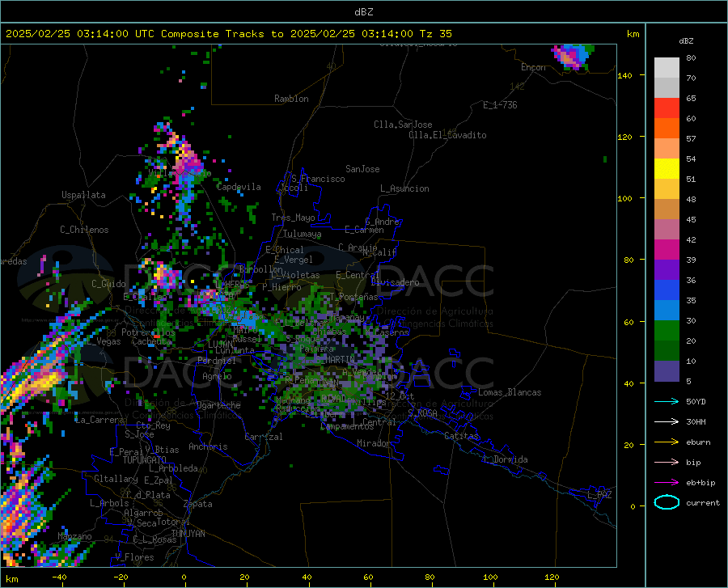Click the 'TUNUYAN' map label
The width and height of the screenshot is (728, 588).
click(x=188, y=534)
